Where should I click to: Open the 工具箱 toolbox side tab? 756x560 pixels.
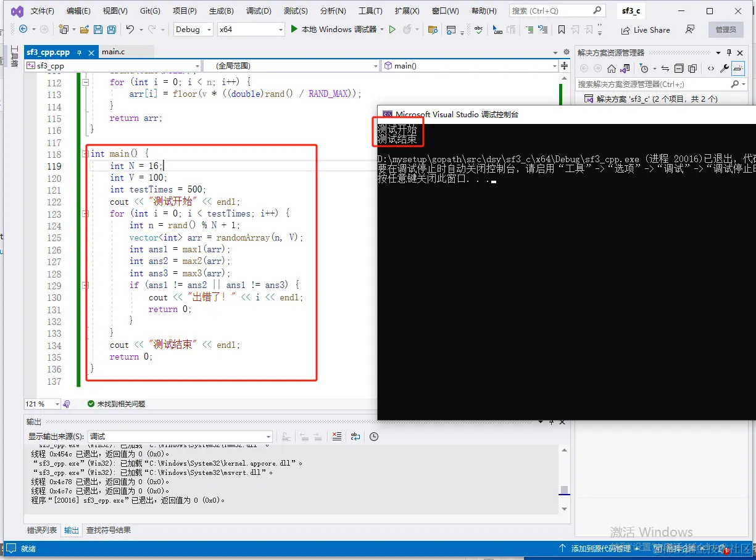coord(14,56)
